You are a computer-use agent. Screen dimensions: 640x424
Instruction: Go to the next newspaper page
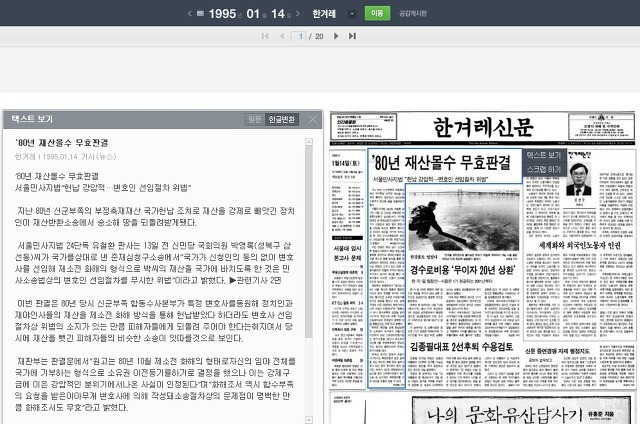pyautogui.click(x=336, y=36)
